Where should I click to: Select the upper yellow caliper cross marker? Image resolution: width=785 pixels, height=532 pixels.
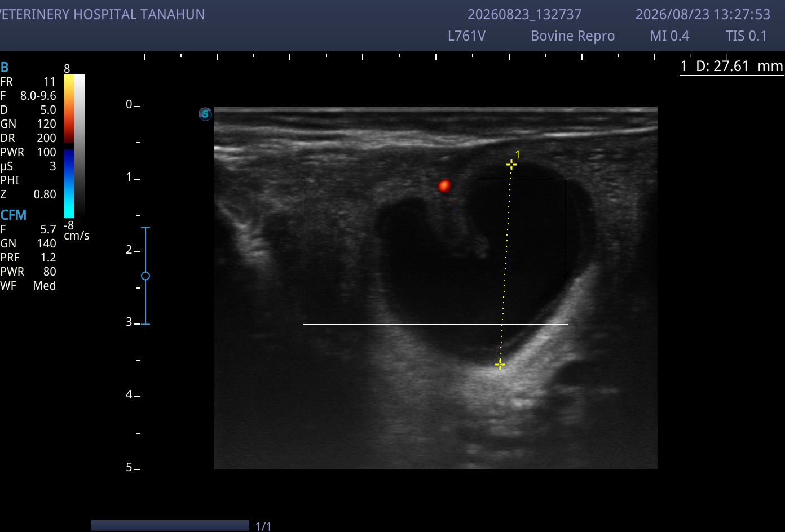(511, 165)
